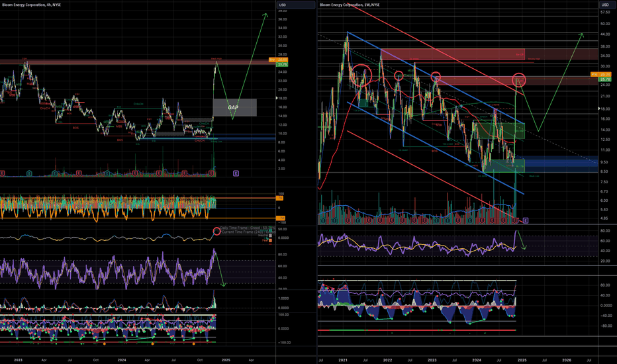Click the Bloom Energy Corporation 4h chart title
Screen dimensions: 617x364
click(x=31, y=5)
